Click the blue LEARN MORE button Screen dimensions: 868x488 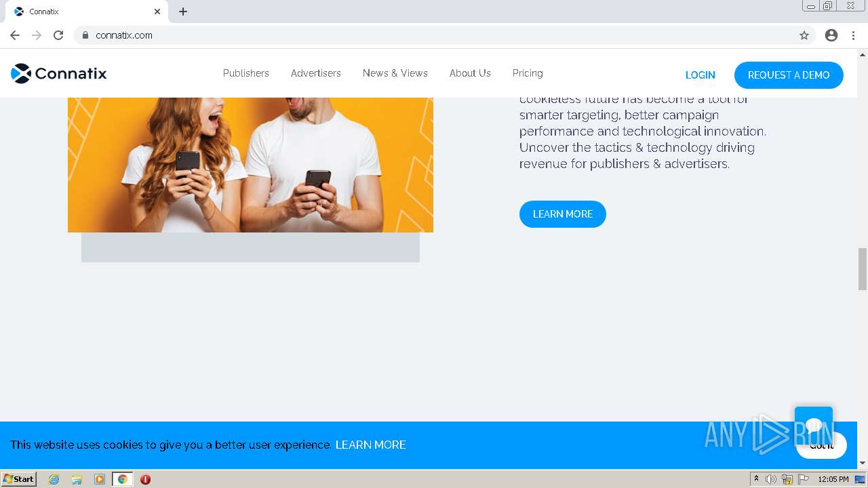pos(563,214)
